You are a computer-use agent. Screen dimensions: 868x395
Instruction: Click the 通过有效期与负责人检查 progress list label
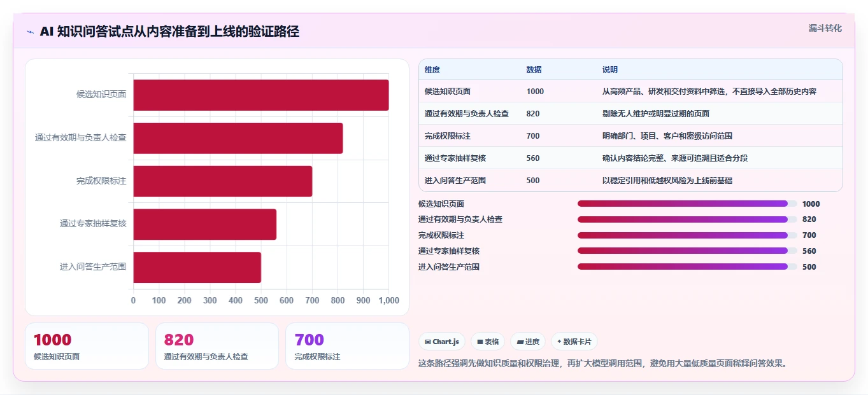click(460, 219)
